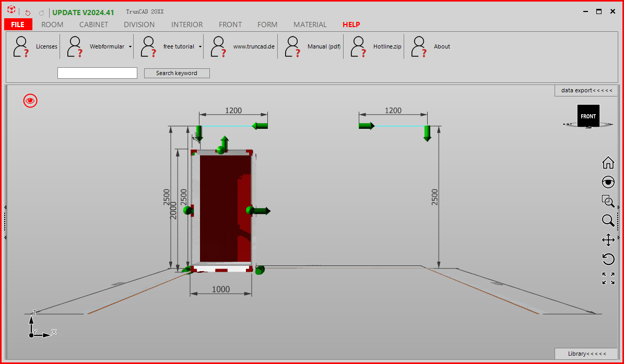
Task: Switch to the MATERIAL tab
Action: coord(310,25)
